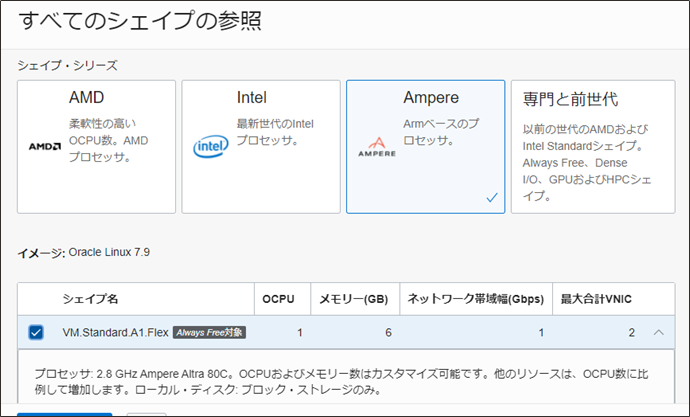This screenshot has height=417, width=690.
Task: Click the シェイプ名 column header
Action: pos(90,298)
